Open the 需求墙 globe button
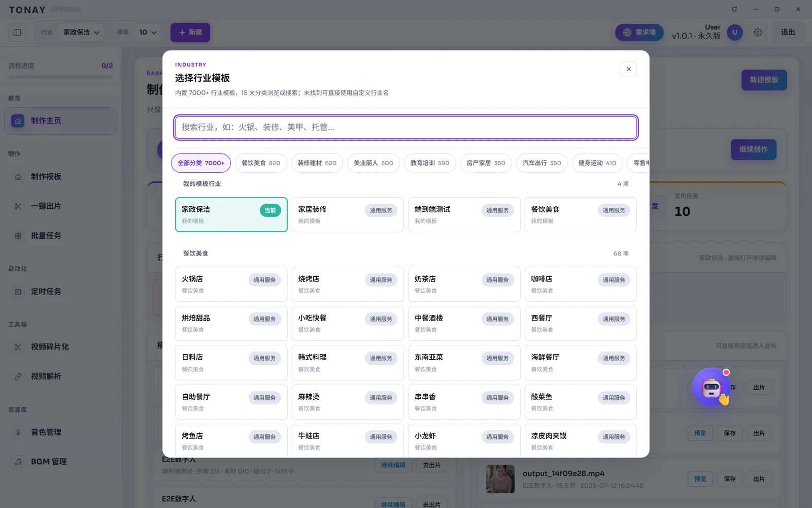 639,33
